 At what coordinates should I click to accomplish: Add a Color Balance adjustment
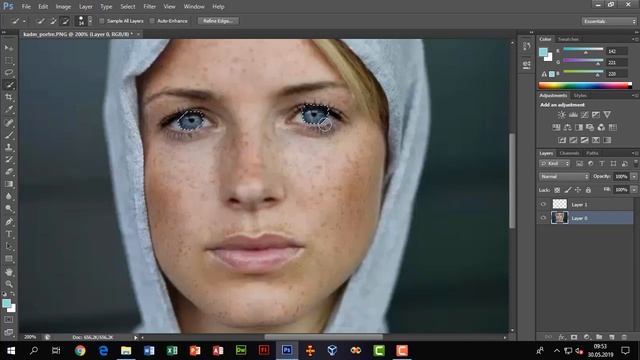click(x=567, y=127)
